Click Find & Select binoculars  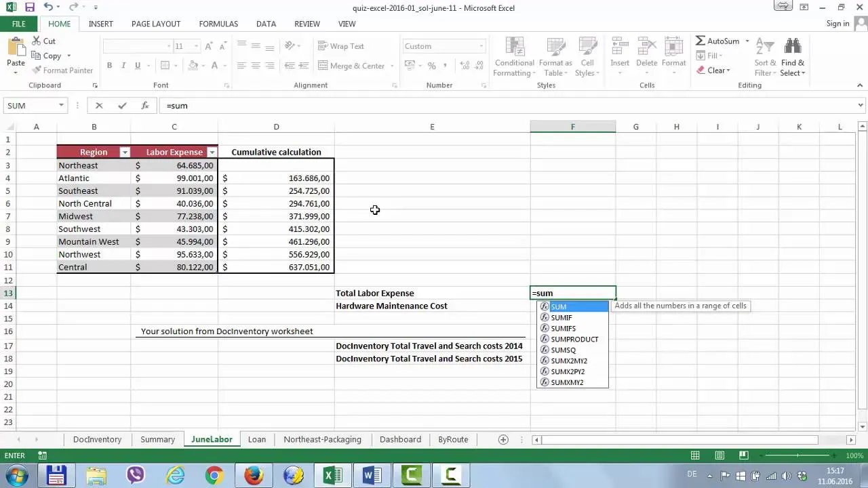[792, 58]
